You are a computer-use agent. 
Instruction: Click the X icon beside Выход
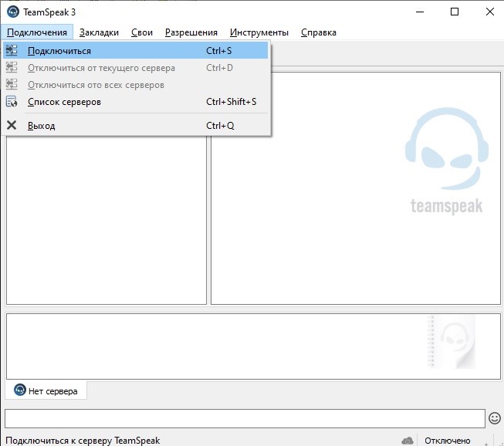tap(12, 125)
